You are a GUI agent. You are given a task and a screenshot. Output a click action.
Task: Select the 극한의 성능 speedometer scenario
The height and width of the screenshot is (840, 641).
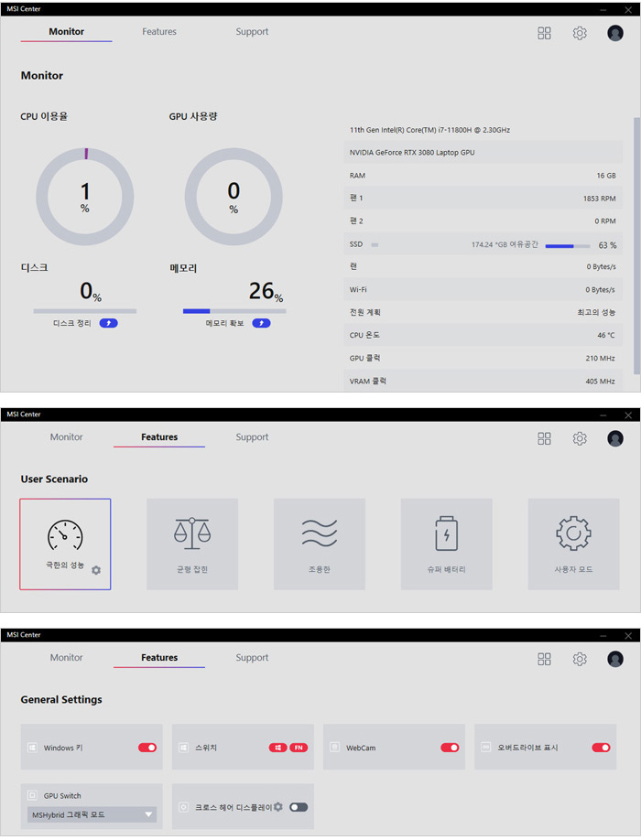pyautogui.click(x=65, y=544)
